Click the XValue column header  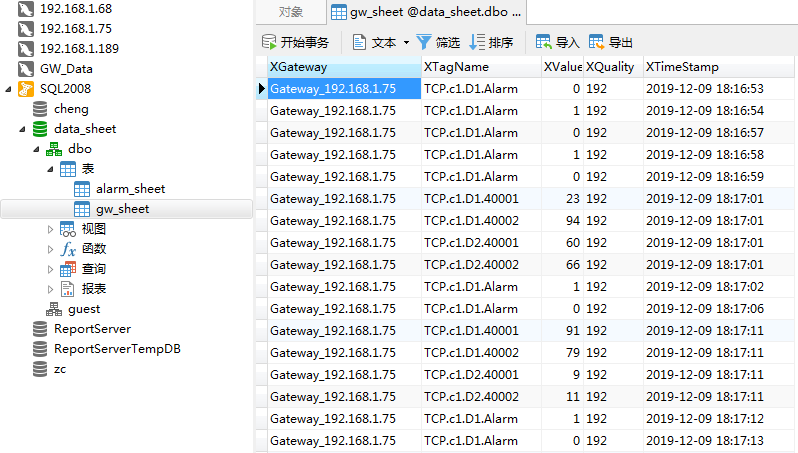[562, 67]
